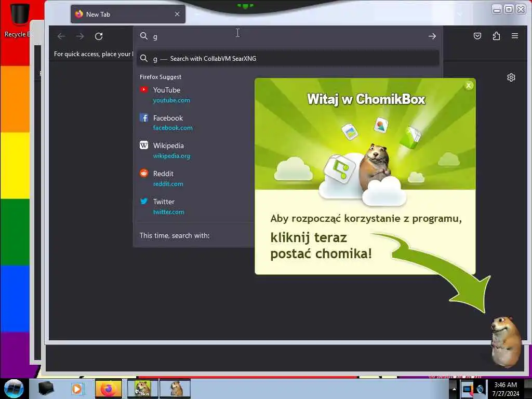Close the Witaj w ChomikBox popup

(469, 86)
